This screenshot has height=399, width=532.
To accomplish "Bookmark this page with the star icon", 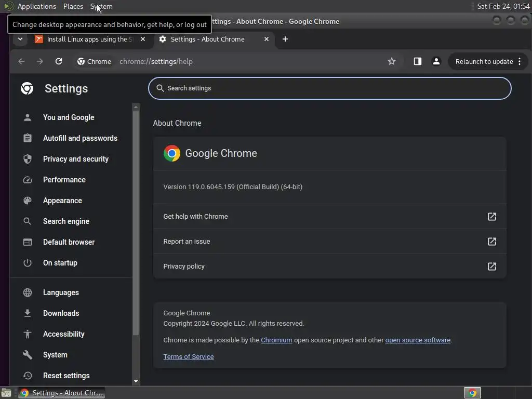I will (x=392, y=61).
